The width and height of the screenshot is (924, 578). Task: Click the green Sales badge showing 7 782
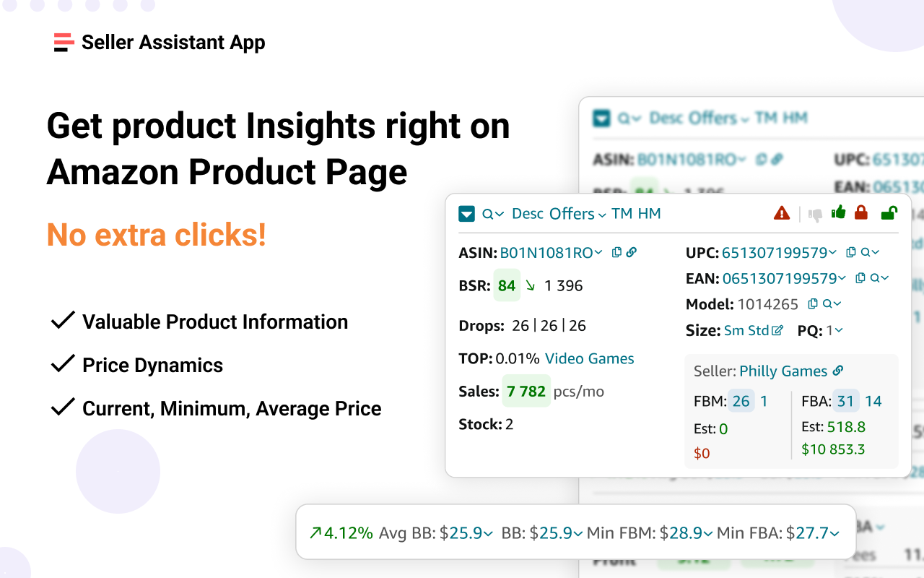pyautogui.click(x=526, y=391)
